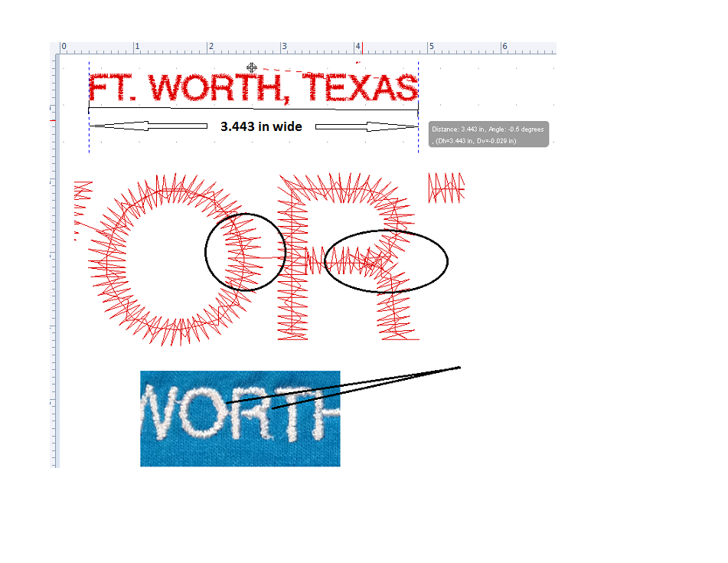Click the ruler mark labeled 1
728x563 pixels.
[x=137, y=46]
